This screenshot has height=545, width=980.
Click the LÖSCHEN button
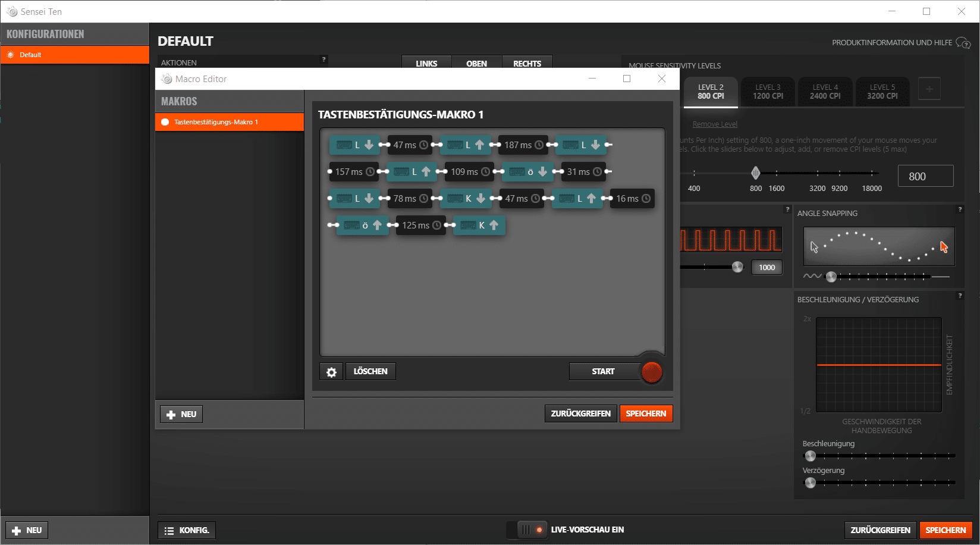pos(370,371)
